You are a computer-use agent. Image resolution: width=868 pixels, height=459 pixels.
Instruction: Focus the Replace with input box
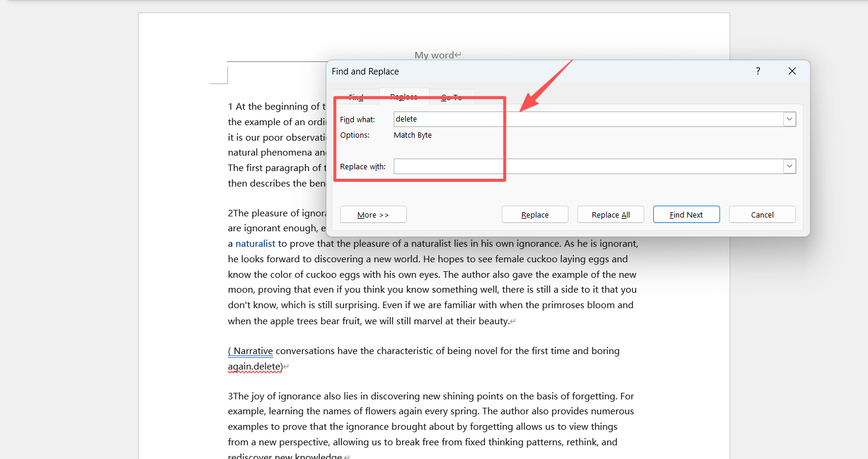pyautogui.click(x=588, y=166)
